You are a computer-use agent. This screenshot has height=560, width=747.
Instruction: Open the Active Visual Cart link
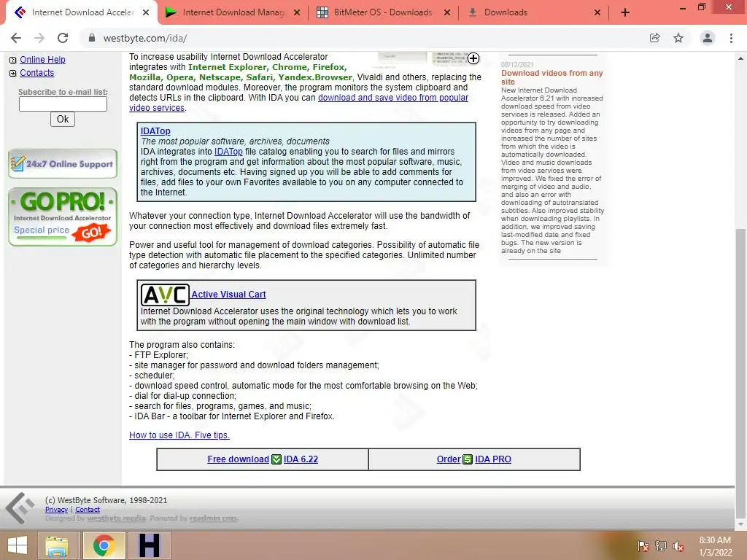tap(228, 295)
